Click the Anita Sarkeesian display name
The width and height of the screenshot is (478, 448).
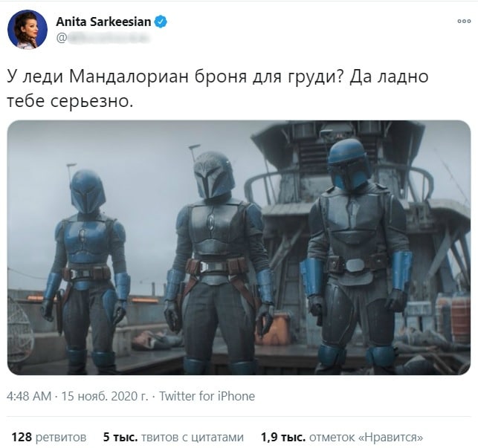103,22
